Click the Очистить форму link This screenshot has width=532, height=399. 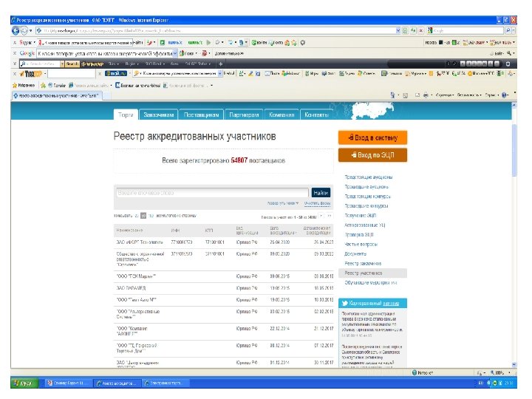[x=317, y=203]
